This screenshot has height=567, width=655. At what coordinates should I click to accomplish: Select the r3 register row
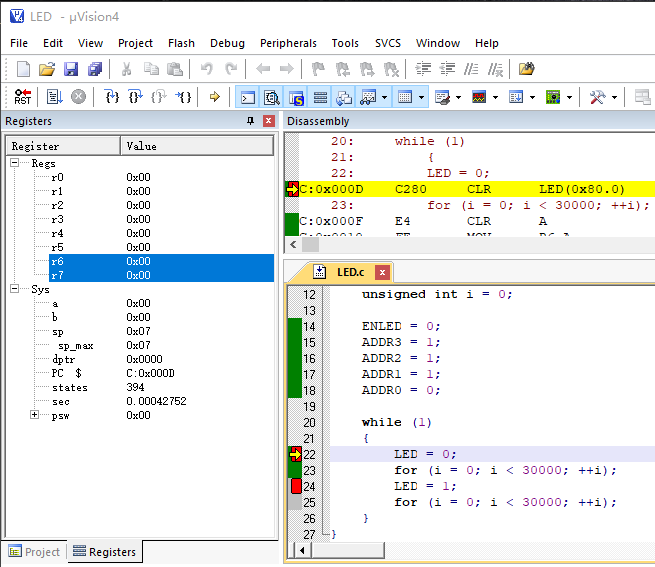coord(57,219)
